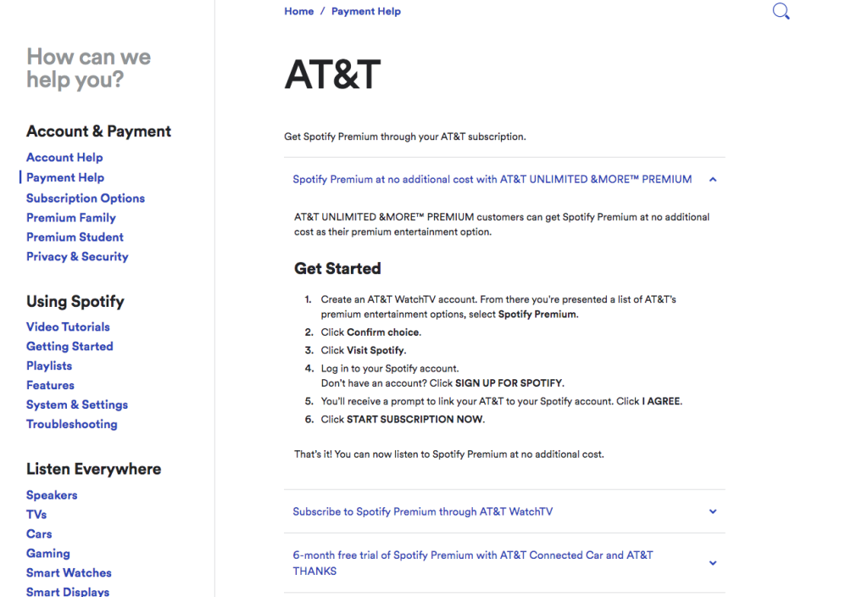Open Cars under Listen Everywhere
This screenshot has height=597, width=868.
click(x=39, y=534)
